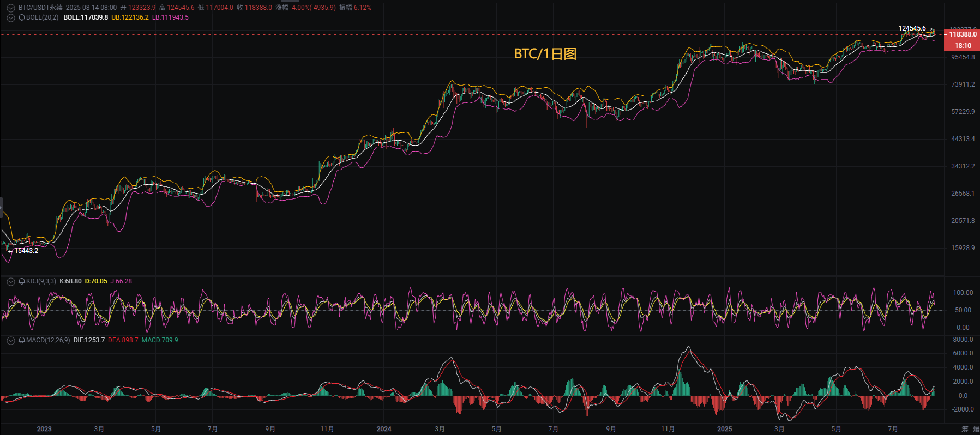Click KDJ axis label 100.00
Viewport: 980px width, 435px height.
coord(963,293)
